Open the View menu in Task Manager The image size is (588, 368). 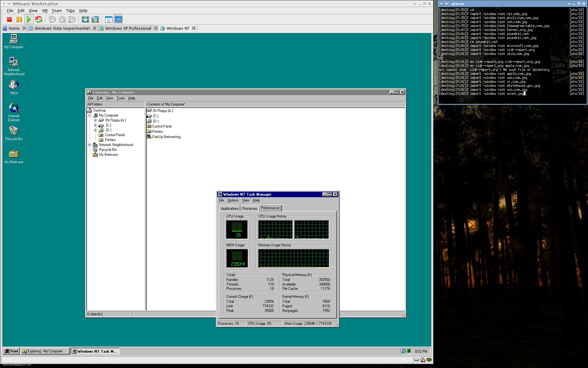coord(246,200)
